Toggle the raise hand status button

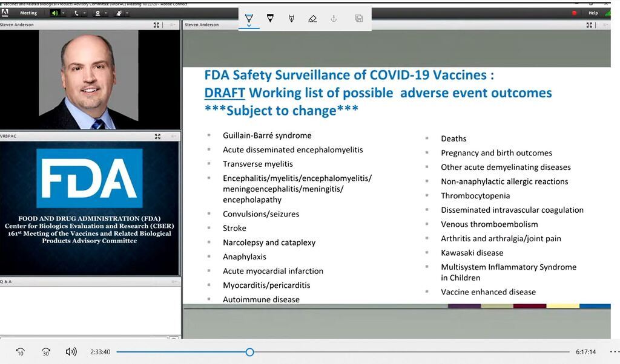119,13
